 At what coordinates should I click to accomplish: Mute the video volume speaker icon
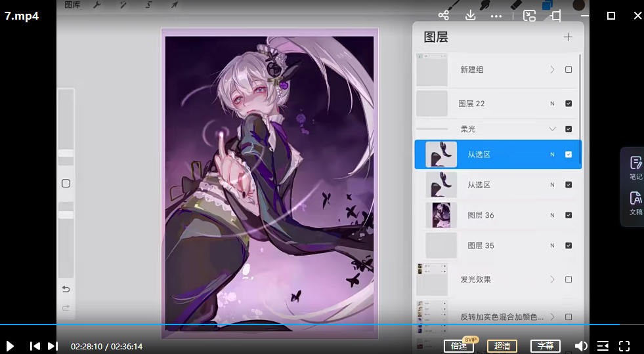[x=581, y=346]
